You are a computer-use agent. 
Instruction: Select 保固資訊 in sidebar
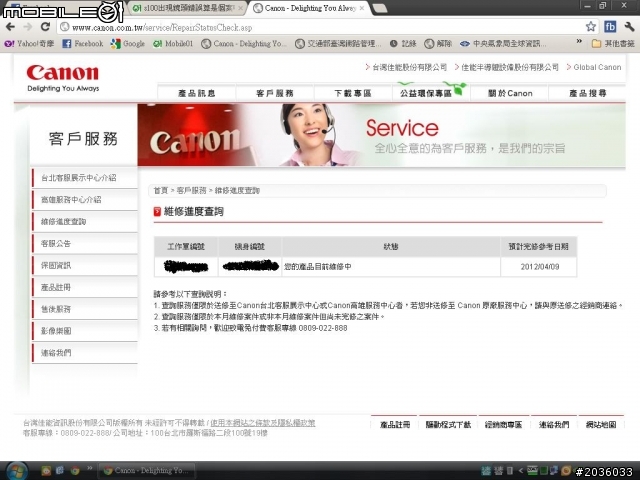pyautogui.click(x=84, y=265)
